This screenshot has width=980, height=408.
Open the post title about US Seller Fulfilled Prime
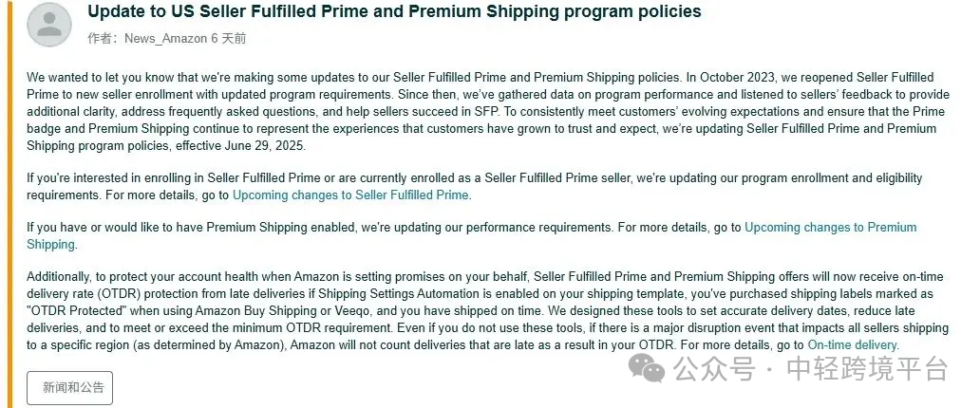pos(394,11)
